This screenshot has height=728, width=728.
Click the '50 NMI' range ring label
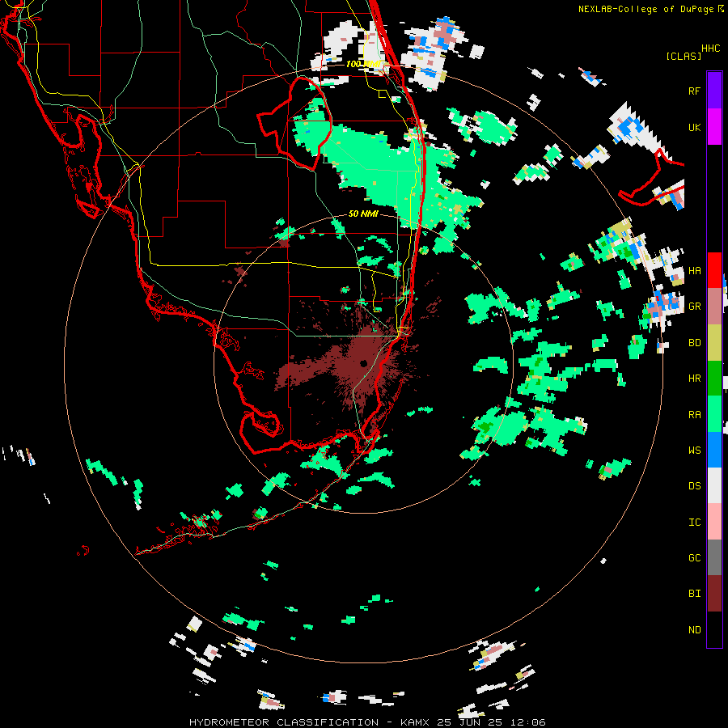[363, 214]
